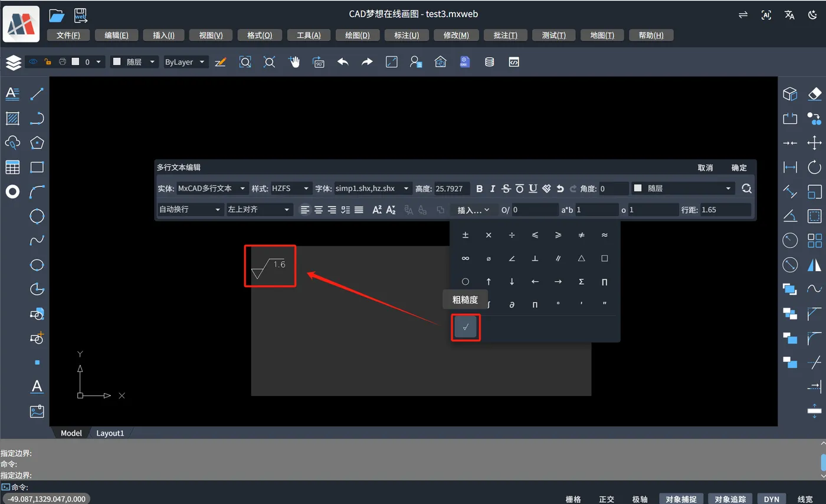This screenshot has width=826, height=504.
Task: Click the database icon in toolbar
Action: 489,62
